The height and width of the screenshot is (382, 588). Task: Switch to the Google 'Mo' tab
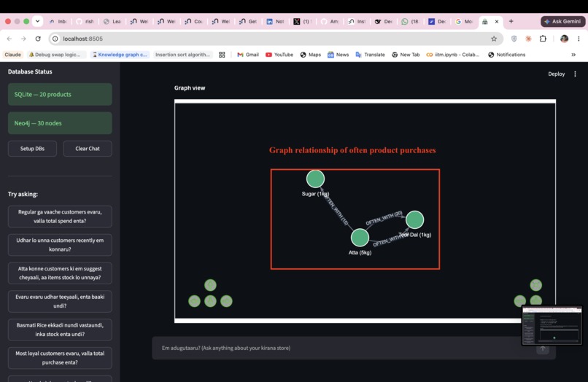tap(464, 21)
